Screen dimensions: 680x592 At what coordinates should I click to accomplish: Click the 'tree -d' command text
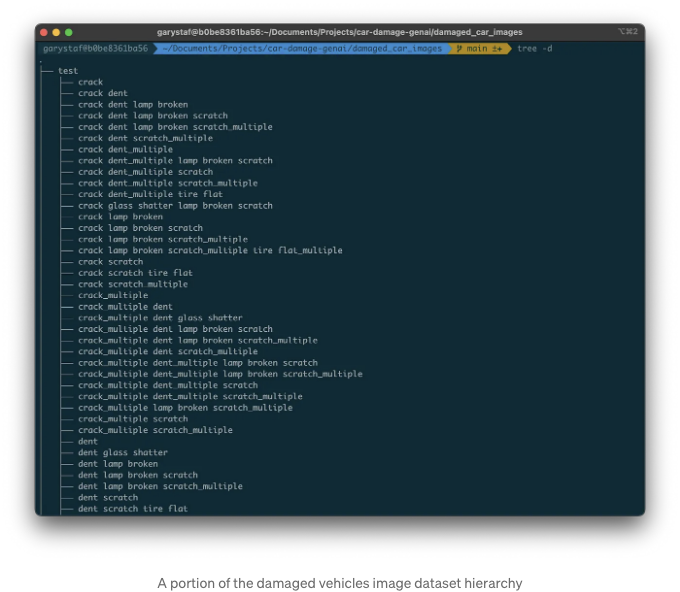(x=535, y=49)
